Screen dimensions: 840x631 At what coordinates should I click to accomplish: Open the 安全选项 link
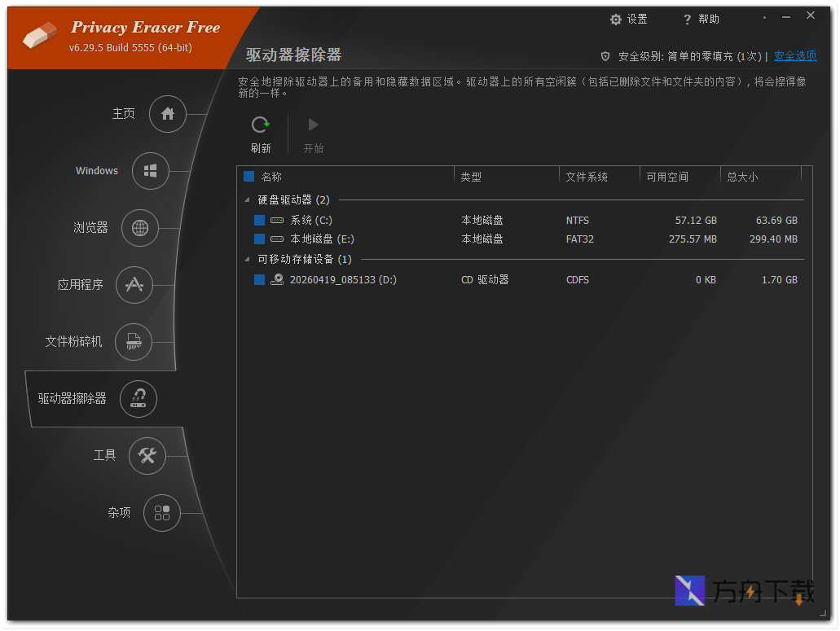coord(795,55)
